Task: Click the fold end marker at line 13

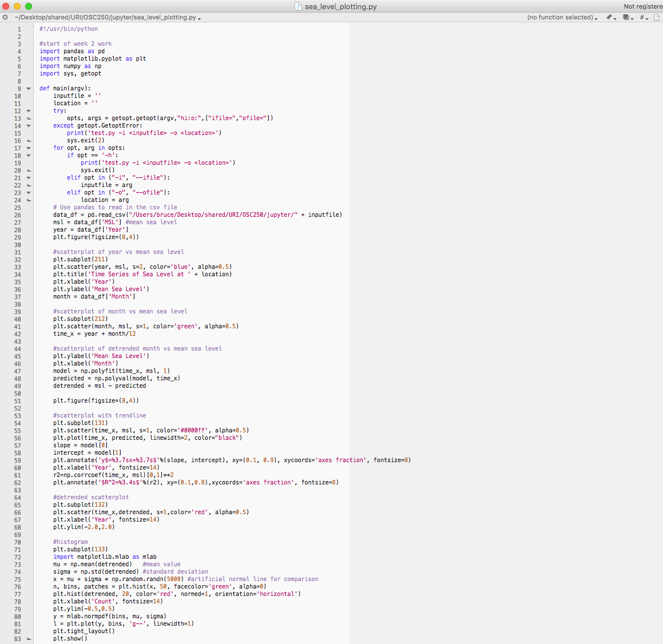Action: pos(29,118)
